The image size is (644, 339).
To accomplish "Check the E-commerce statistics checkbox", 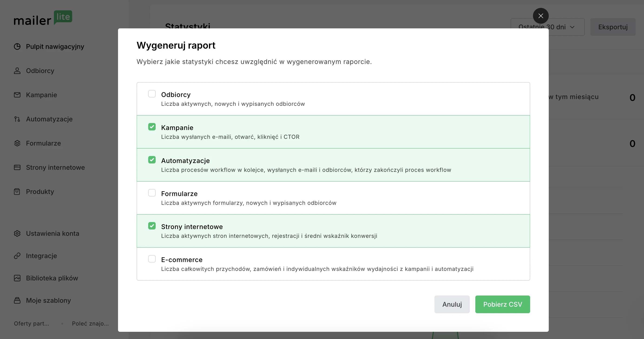I will point(152,259).
